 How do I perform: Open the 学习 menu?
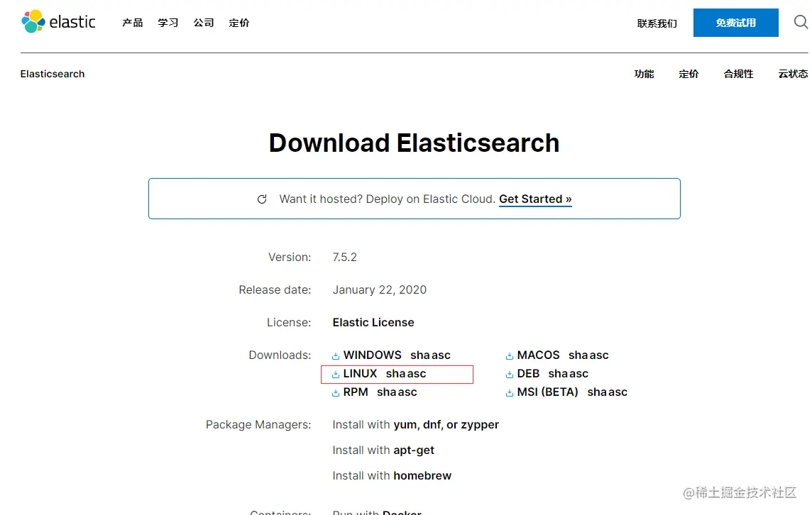168,23
